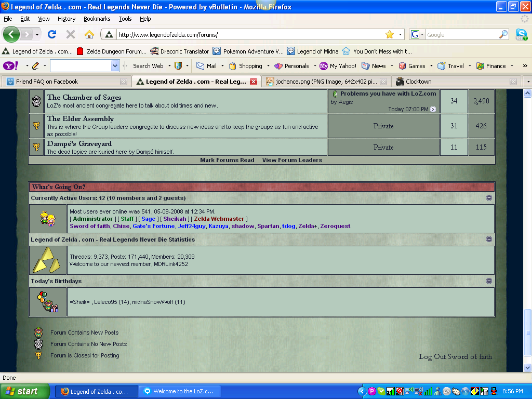532x399 pixels.
Task: Open the Tools menu
Action: [125, 19]
